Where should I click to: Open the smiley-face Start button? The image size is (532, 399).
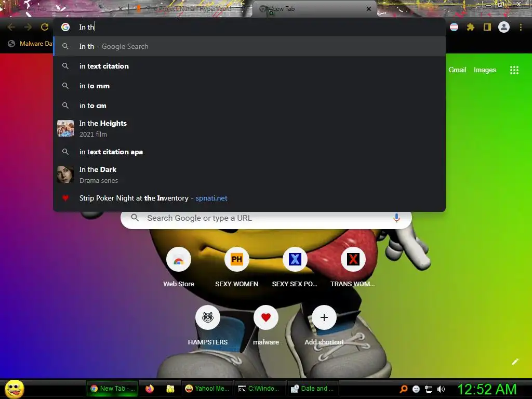click(x=14, y=389)
